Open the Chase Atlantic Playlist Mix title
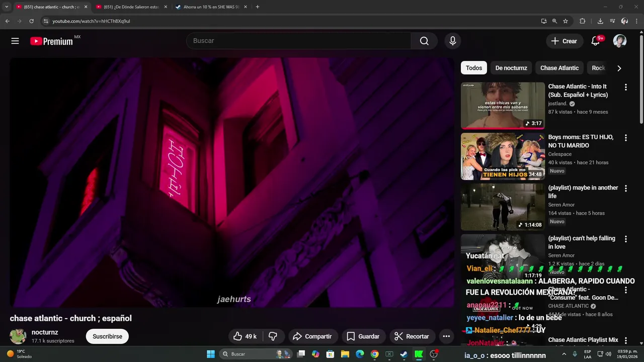 (583, 340)
